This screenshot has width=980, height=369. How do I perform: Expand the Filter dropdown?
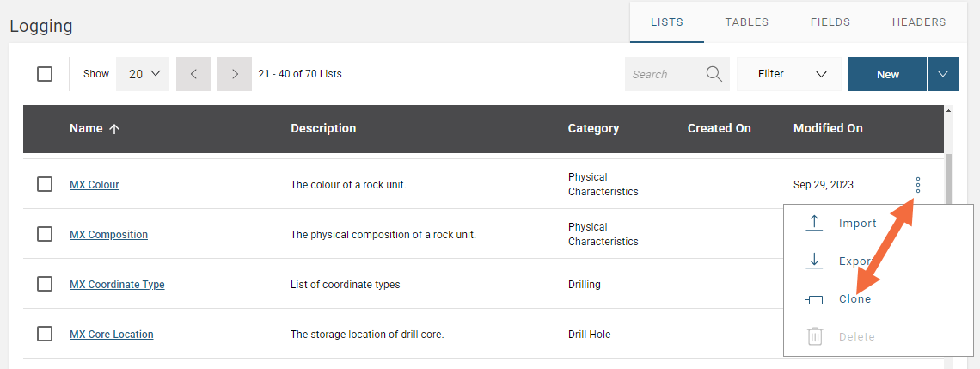click(x=788, y=74)
